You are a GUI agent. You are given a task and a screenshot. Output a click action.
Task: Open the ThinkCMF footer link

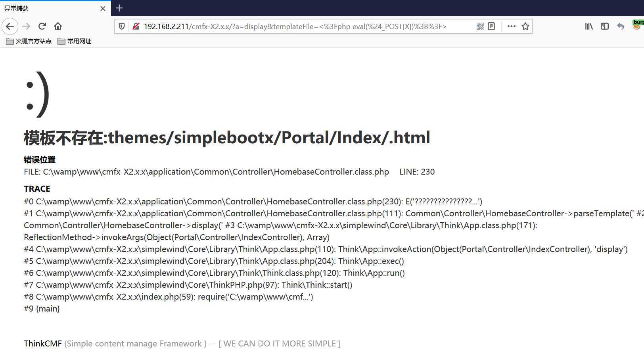pos(43,344)
